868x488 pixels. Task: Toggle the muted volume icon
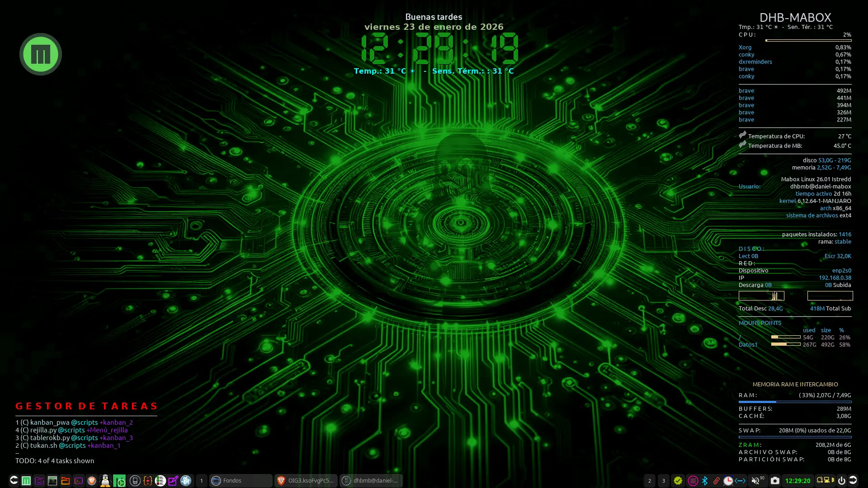pos(755,481)
